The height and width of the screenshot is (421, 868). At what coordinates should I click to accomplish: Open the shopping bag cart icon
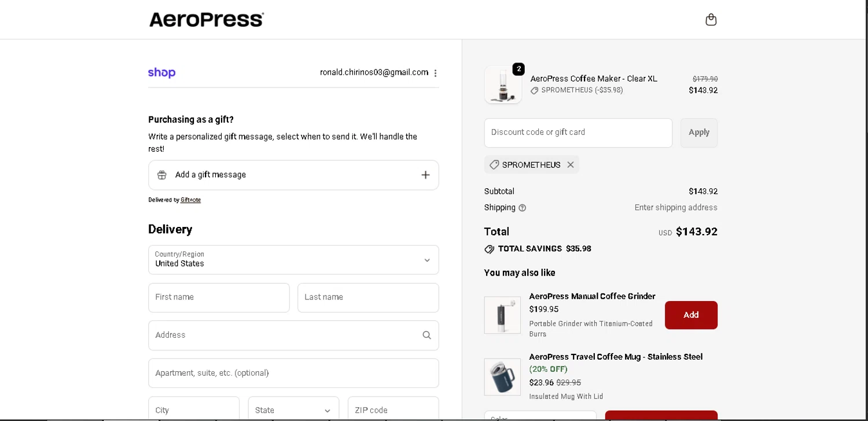[711, 20]
